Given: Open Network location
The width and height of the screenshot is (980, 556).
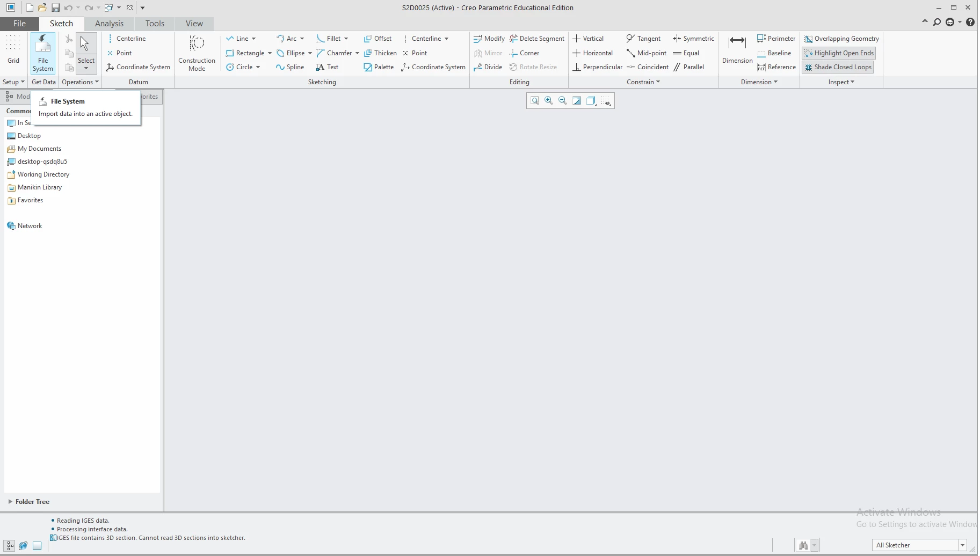Looking at the screenshot, I should 24,226.
